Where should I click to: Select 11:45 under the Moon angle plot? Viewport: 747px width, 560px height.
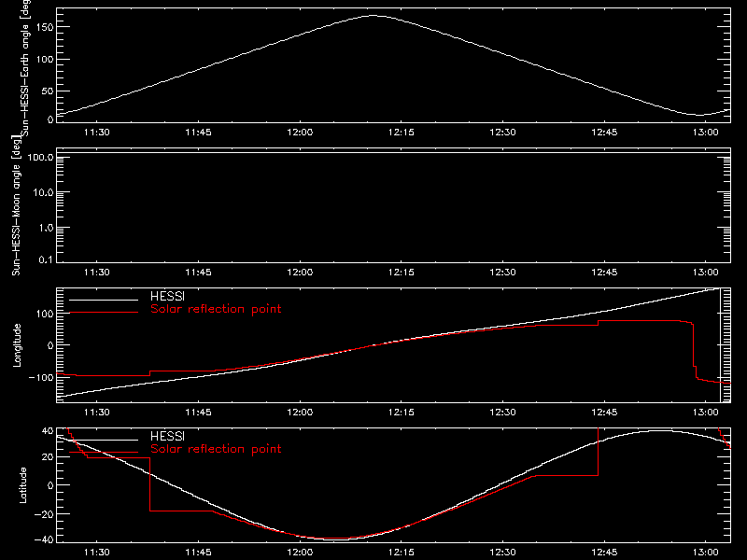pos(198,273)
